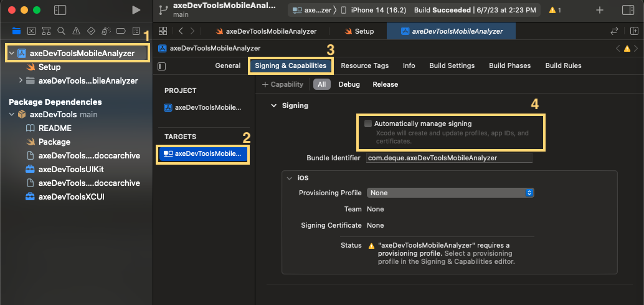Open the Issue navigator warning icon
This screenshot has height=305, width=644.
pos(76,31)
